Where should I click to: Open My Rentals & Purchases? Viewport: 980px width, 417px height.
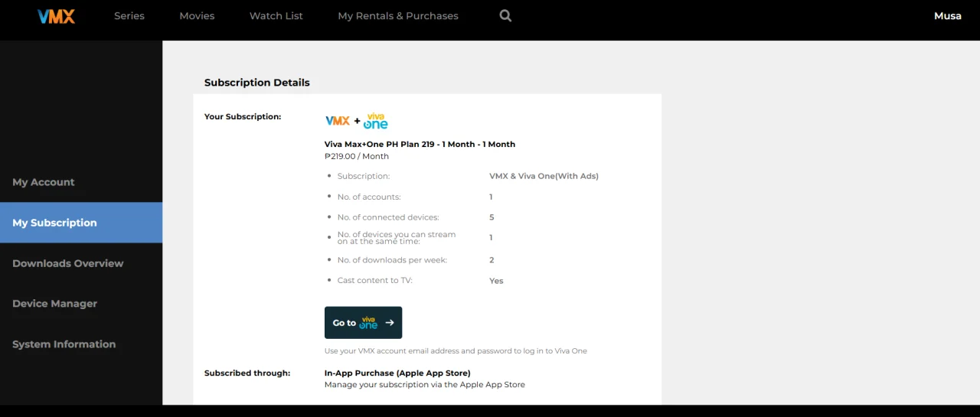point(398,16)
